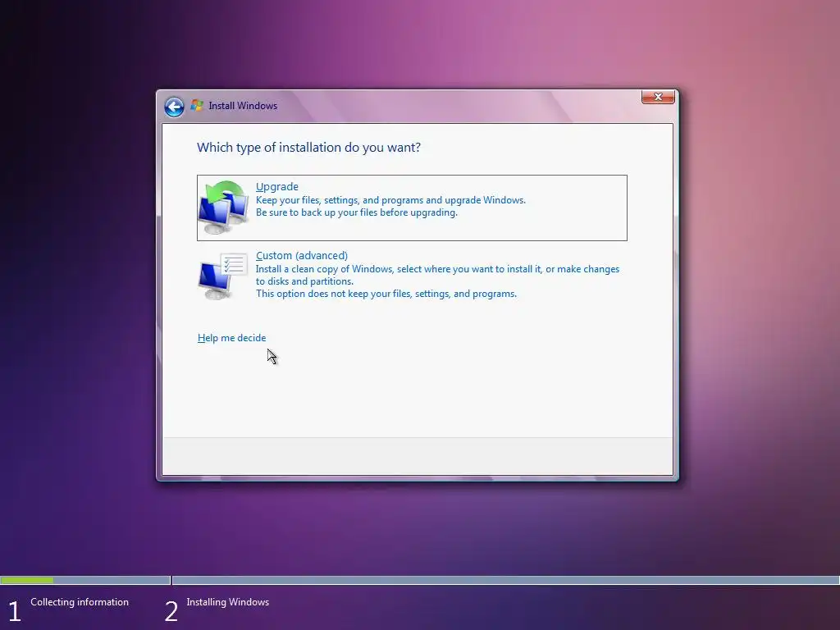
Task: Click 'Keep your files, settings, and programs' text
Action: pyautogui.click(x=390, y=200)
